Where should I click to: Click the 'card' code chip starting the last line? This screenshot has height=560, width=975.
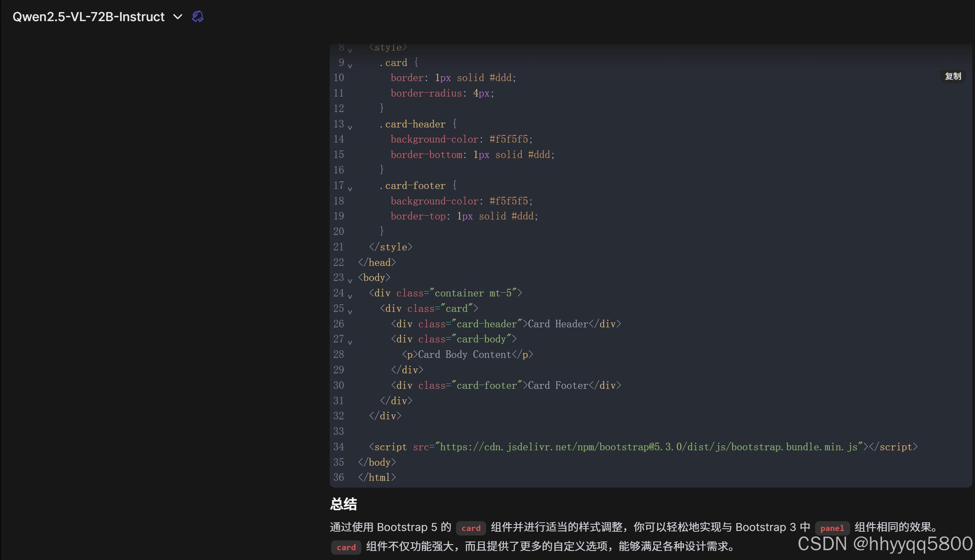346,547
